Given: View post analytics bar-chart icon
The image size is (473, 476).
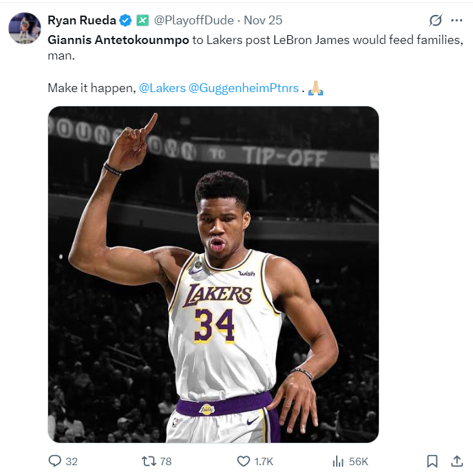Looking at the screenshot, I should click(x=338, y=461).
